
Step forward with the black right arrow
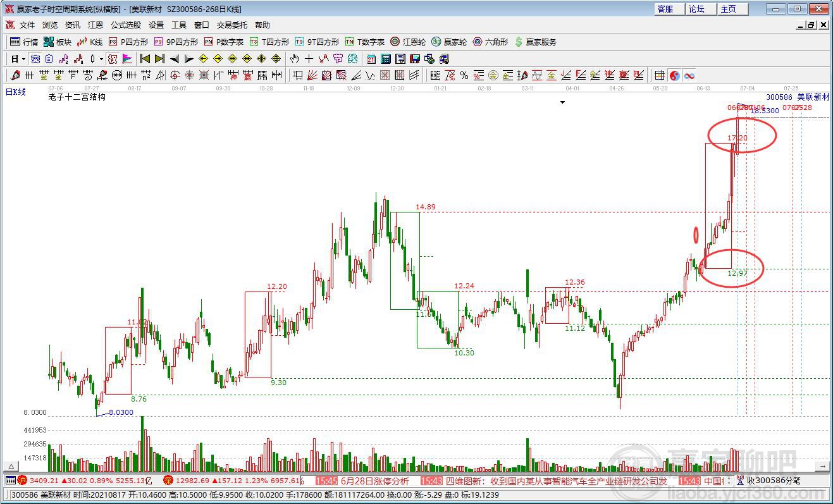[188, 59]
